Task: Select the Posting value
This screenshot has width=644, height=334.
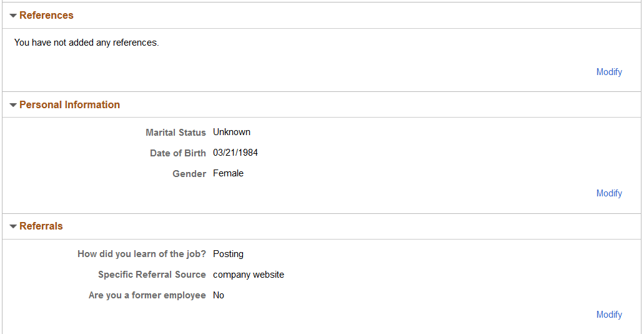Action: click(x=229, y=254)
